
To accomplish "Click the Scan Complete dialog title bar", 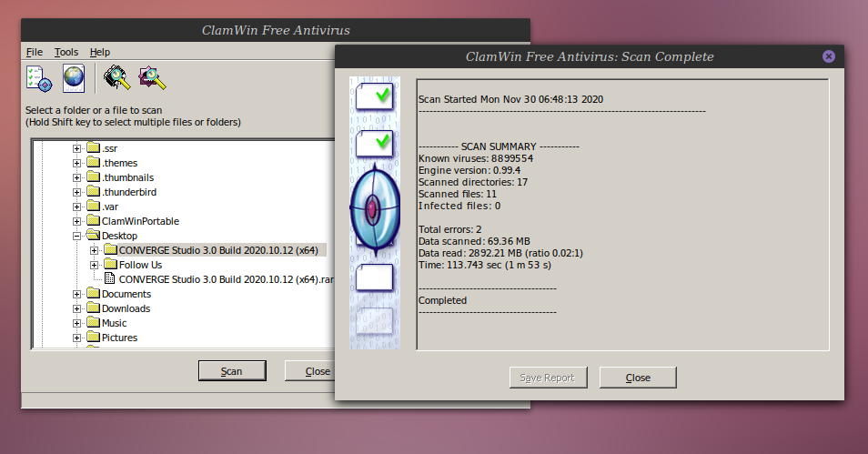I will pos(590,56).
